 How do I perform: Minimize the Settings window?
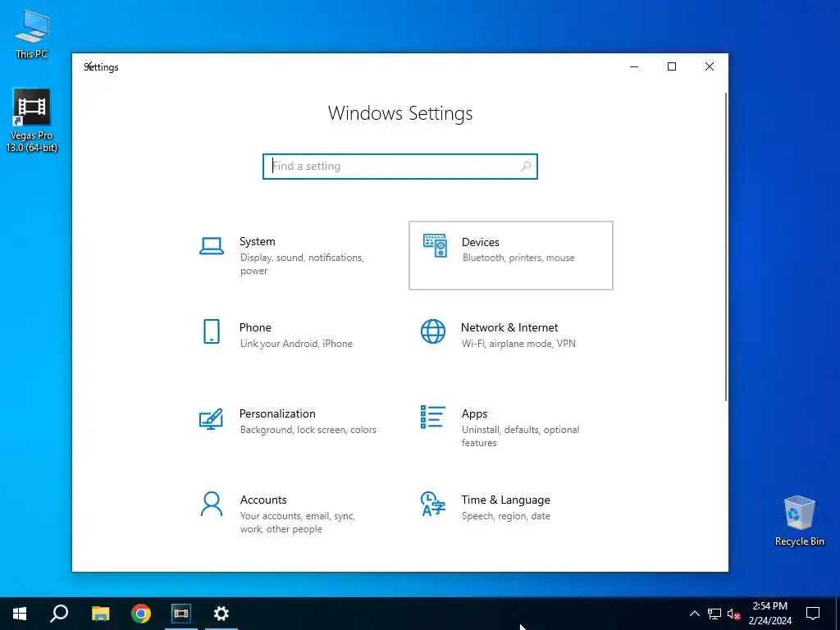(634, 66)
